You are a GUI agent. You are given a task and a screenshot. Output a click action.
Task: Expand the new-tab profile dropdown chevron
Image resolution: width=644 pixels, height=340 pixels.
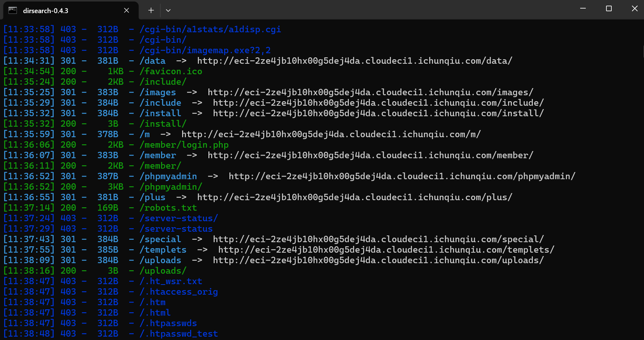pyautogui.click(x=168, y=10)
